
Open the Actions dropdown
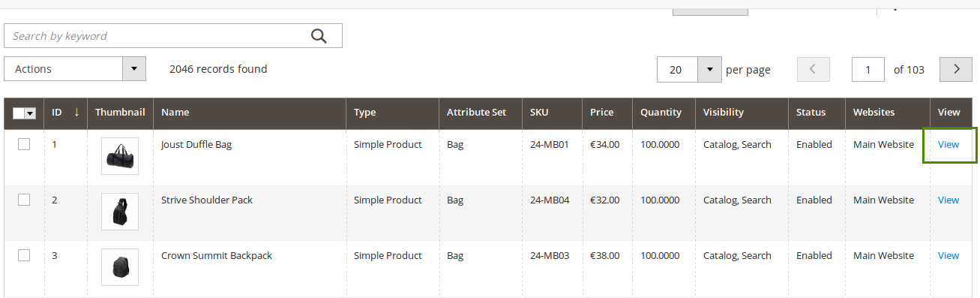(x=75, y=69)
